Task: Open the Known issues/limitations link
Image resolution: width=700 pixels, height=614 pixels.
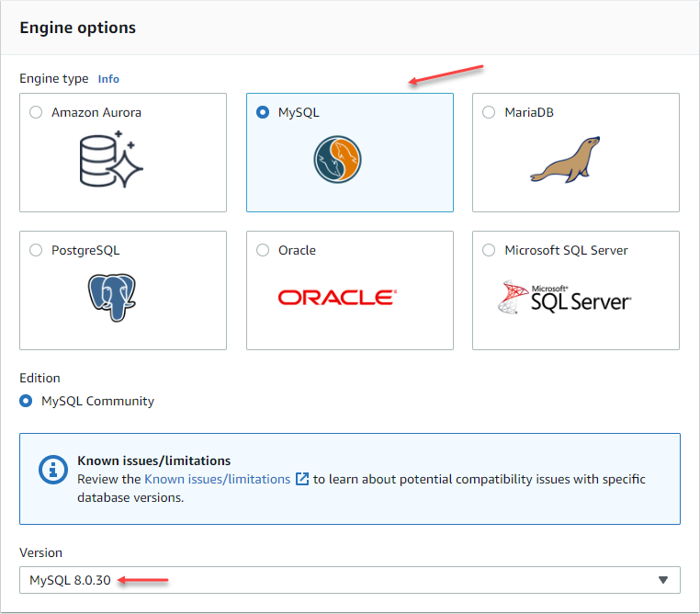Action: [x=217, y=479]
